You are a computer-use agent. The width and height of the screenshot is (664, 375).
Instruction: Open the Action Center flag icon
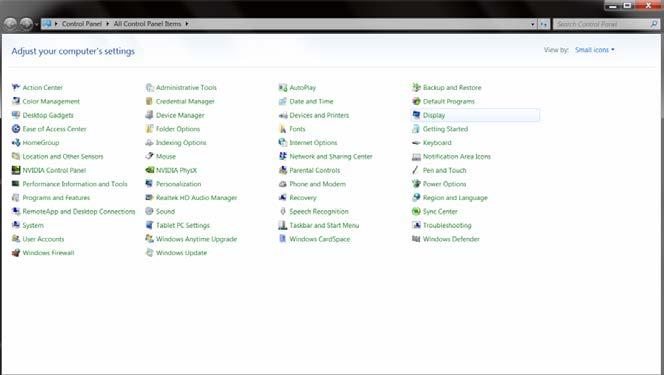(16, 88)
